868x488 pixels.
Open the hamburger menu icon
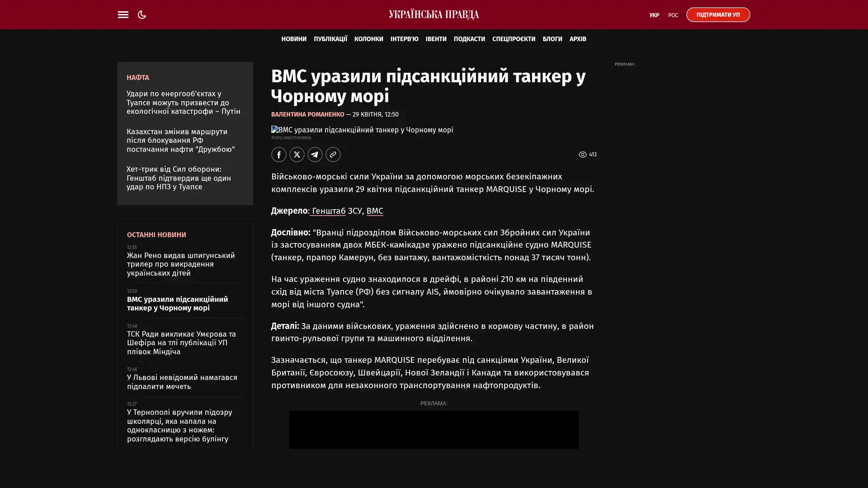coord(123,14)
